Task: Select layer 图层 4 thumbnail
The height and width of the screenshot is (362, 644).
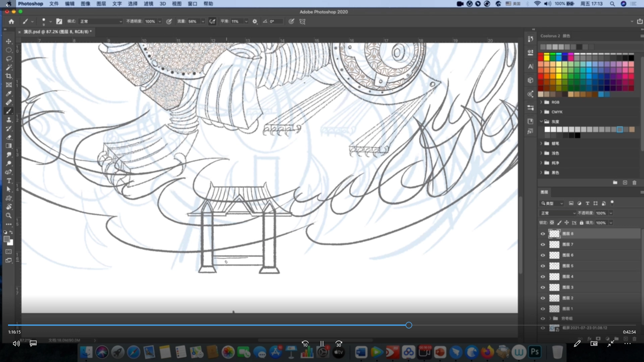Action: point(554,277)
